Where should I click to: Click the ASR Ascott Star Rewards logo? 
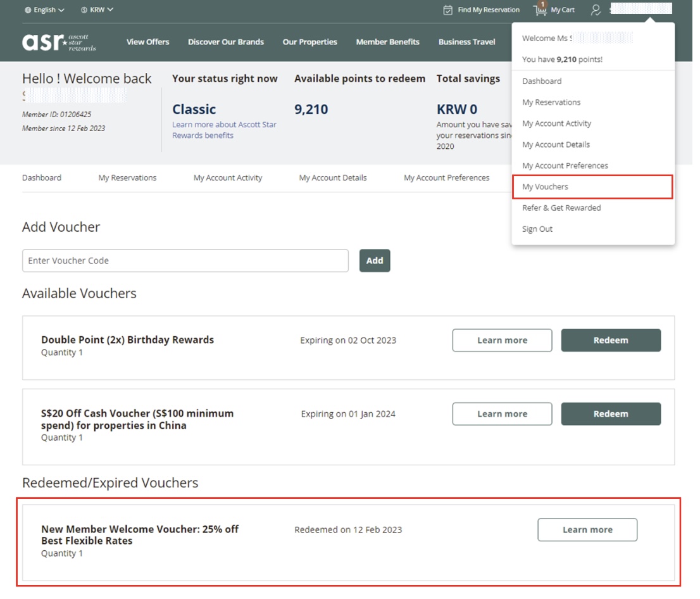[59, 42]
